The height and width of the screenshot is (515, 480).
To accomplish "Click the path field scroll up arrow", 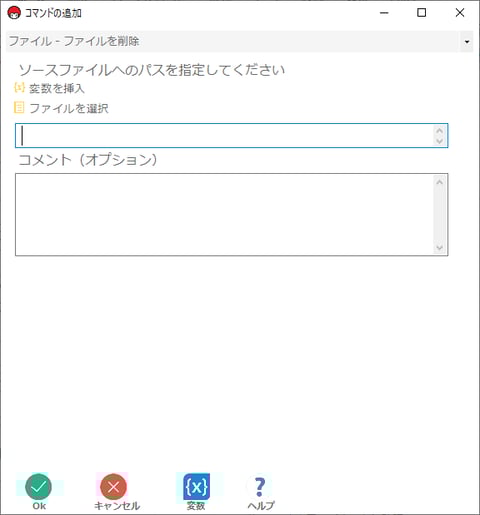I will (x=440, y=130).
